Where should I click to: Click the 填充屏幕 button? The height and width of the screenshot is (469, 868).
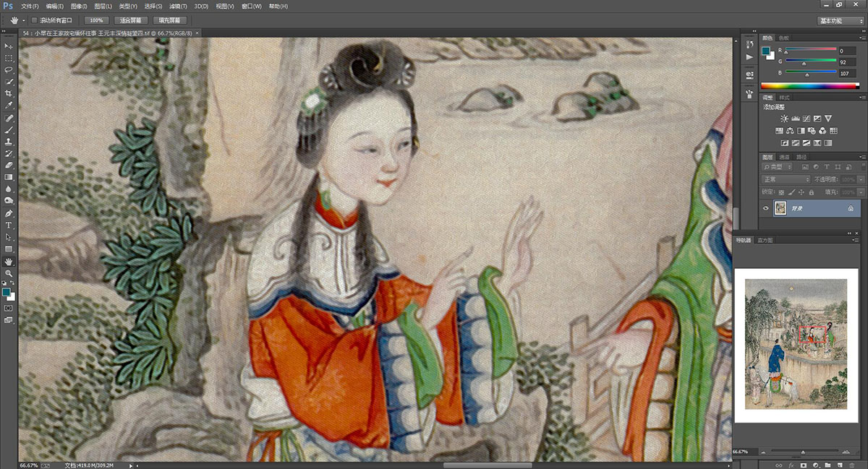[170, 20]
